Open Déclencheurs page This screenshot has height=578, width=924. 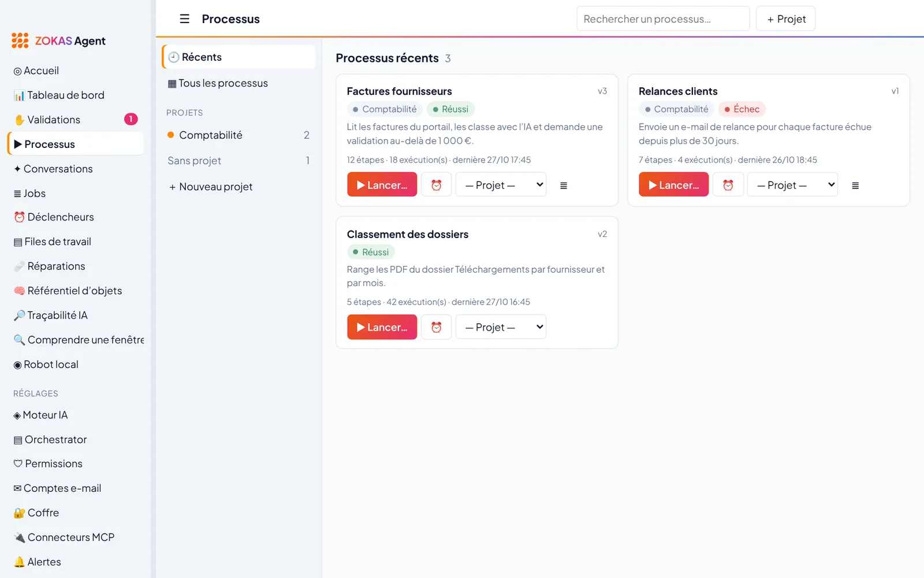coord(75,217)
